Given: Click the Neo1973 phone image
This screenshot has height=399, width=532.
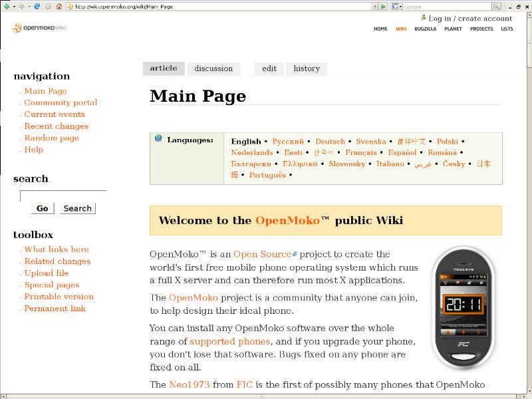Looking at the screenshot, I should point(463,309).
